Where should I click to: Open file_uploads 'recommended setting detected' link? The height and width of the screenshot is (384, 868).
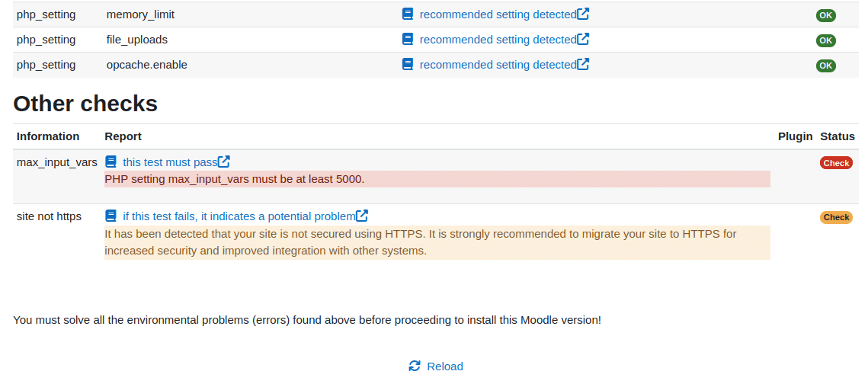[498, 40]
